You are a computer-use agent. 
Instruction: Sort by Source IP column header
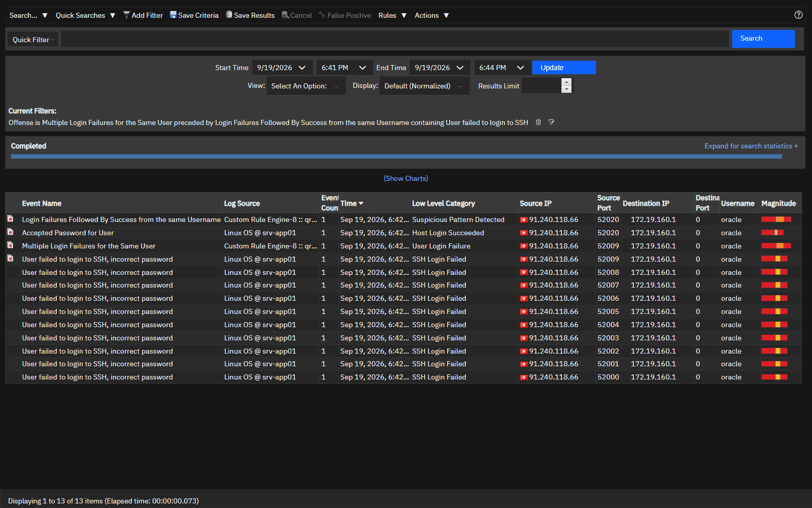tap(535, 203)
